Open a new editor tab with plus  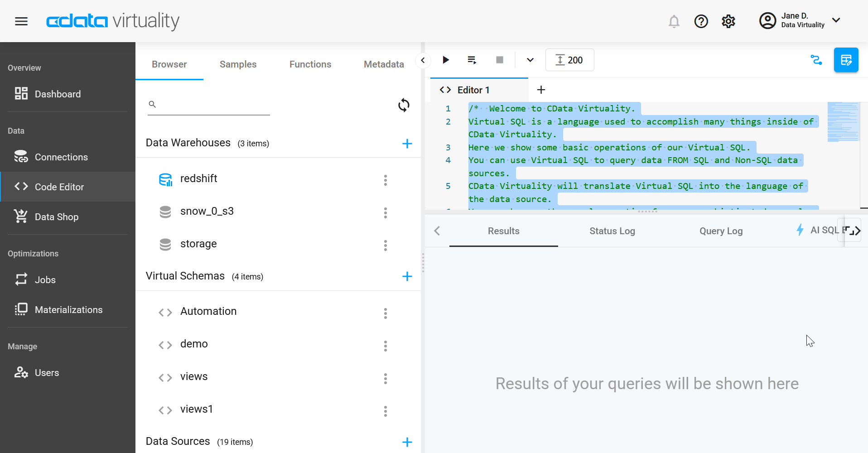click(541, 89)
